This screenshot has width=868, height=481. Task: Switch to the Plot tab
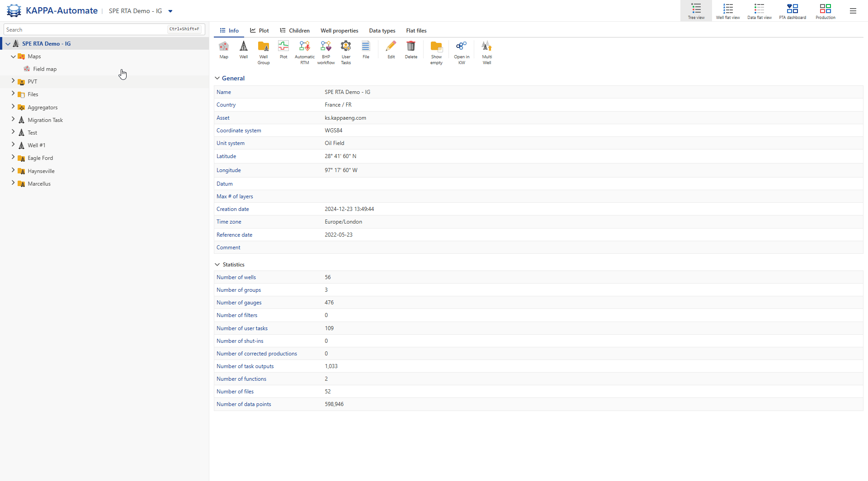point(259,31)
